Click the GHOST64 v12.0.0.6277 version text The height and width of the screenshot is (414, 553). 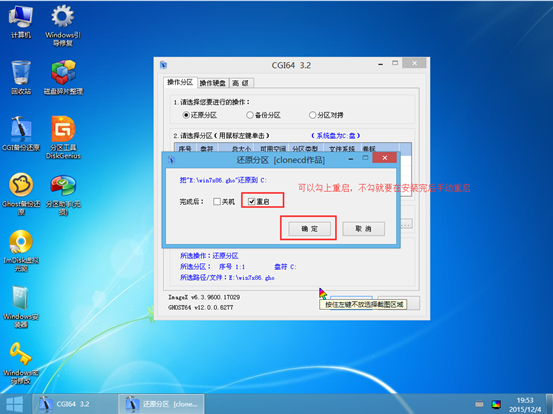[x=201, y=308]
